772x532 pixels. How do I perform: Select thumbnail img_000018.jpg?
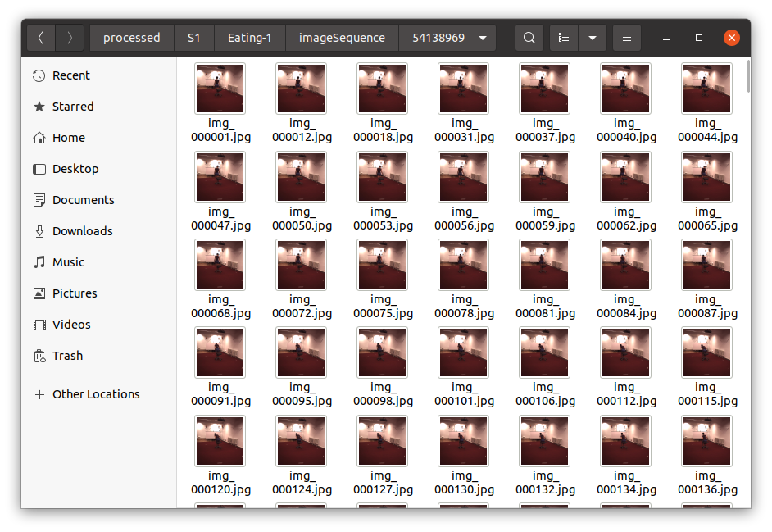click(383, 89)
